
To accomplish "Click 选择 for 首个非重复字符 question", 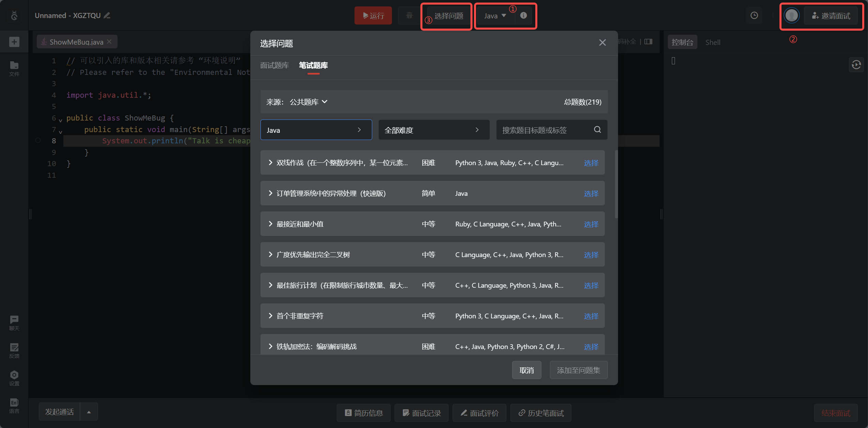I will tap(591, 316).
